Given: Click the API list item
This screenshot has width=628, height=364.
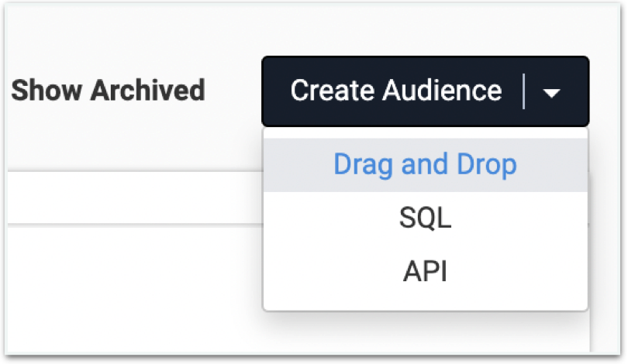Looking at the screenshot, I should point(425,271).
